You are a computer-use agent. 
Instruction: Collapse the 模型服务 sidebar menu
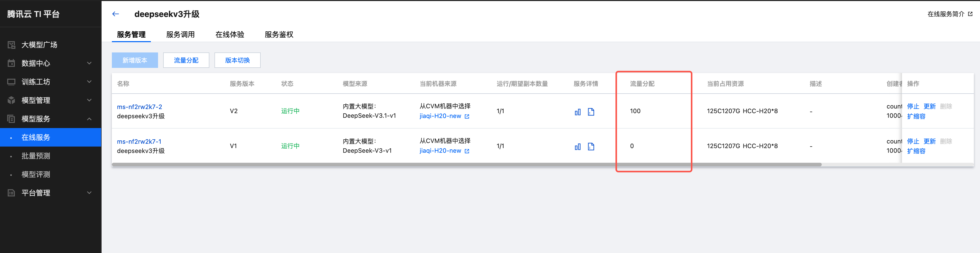pos(89,119)
